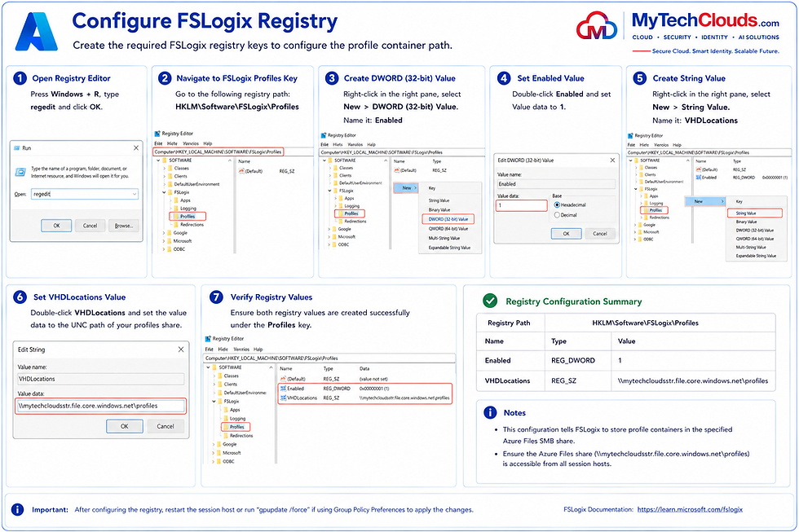Viewport: 799px width, 532px height.
Task: Select the DefaultUserEnvironment key in step 7 tree
Action: 245,393
